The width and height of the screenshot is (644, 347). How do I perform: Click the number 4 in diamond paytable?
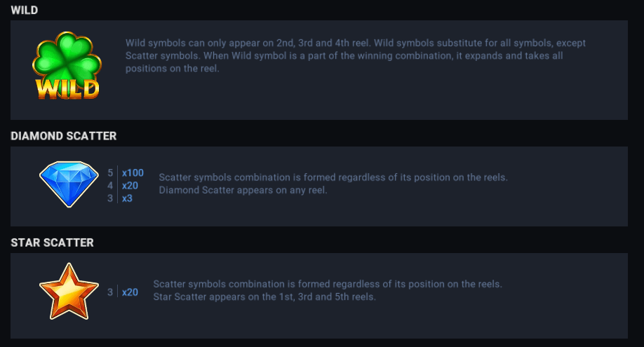(110, 185)
